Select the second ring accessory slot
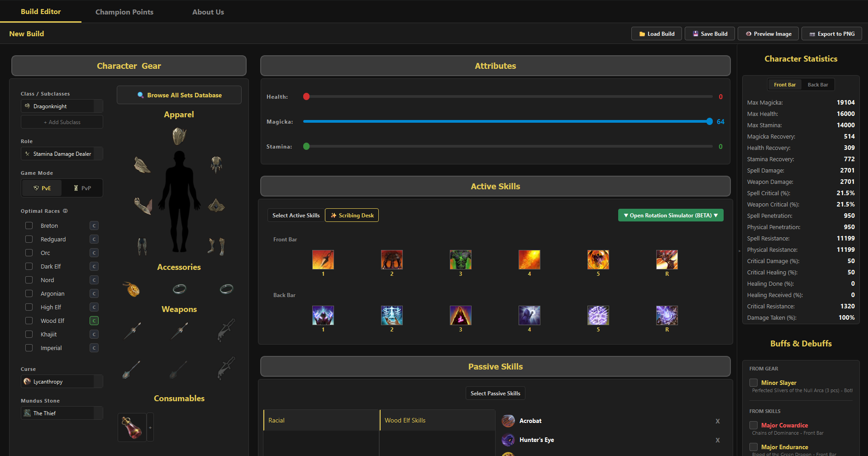Image resolution: width=868 pixels, height=456 pixels. coord(226,288)
